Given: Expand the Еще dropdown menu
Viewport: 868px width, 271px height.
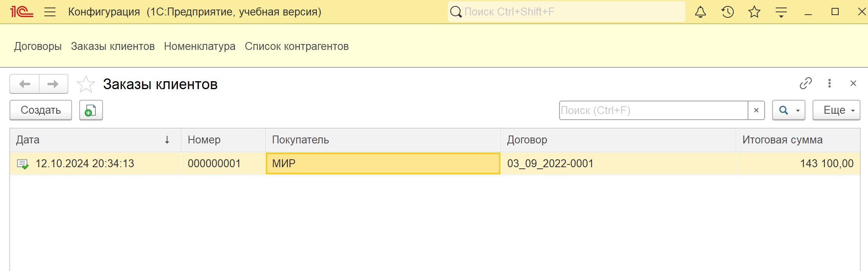Looking at the screenshot, I should [836, 110].
